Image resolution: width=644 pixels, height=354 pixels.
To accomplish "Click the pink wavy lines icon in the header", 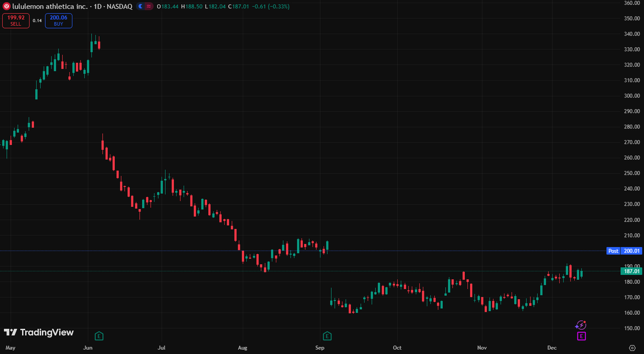I will click(148, 6).
